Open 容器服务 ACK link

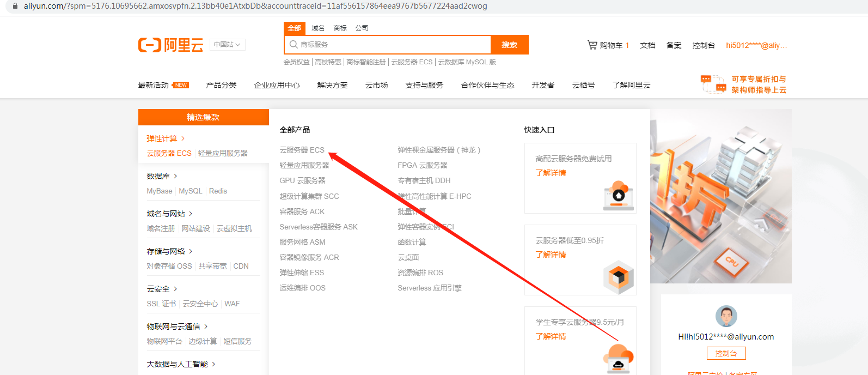(302, 211)
